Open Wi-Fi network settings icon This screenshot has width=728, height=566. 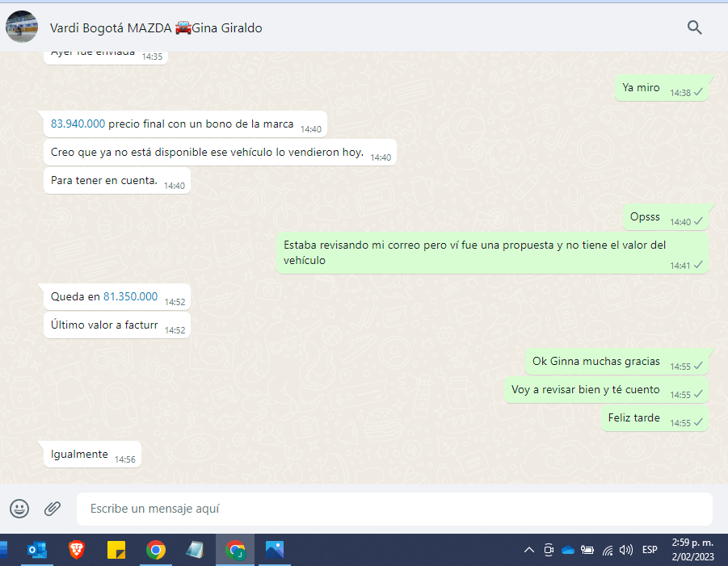pos(608,550)
